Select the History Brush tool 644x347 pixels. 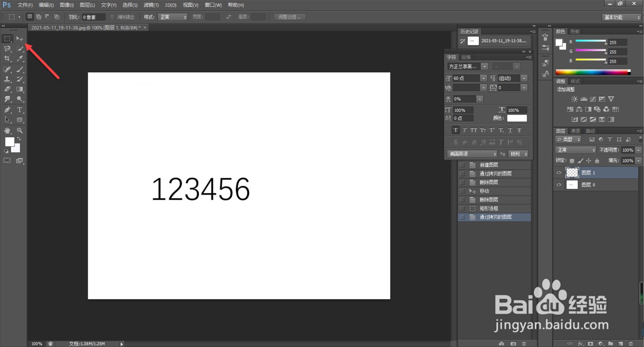[x=20, y=79]
